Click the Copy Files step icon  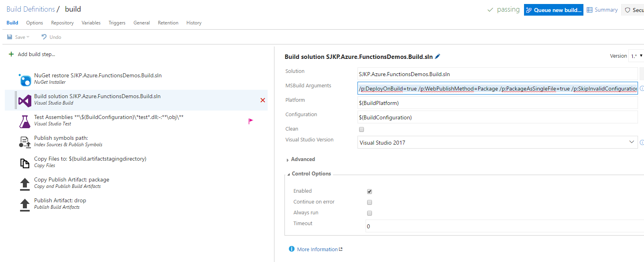click(25, 163)
